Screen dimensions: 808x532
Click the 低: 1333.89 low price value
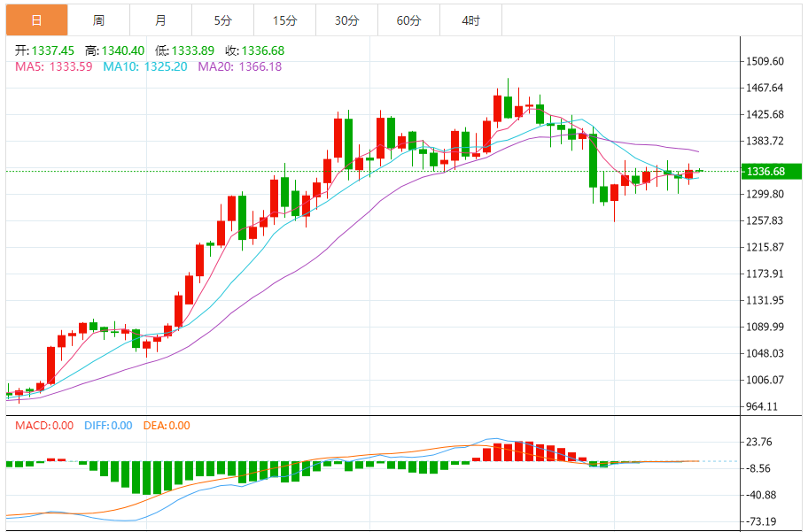187,50
